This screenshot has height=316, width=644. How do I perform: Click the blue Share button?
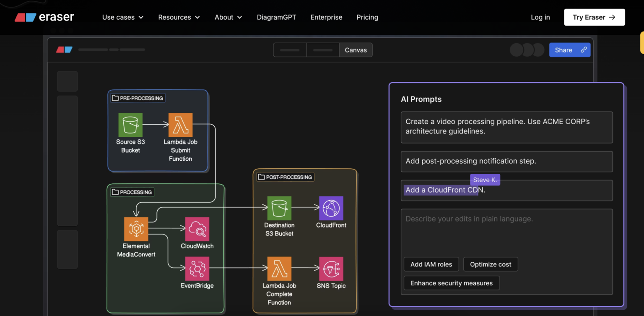click(x=570, y=50)
